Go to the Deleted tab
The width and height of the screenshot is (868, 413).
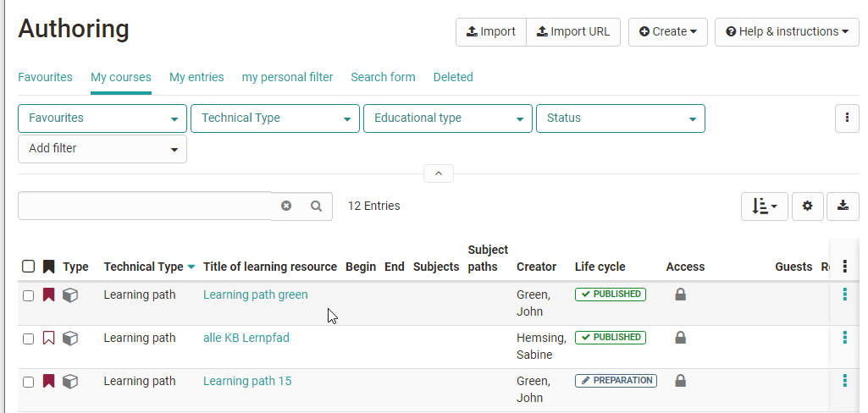tap(453, 77)
